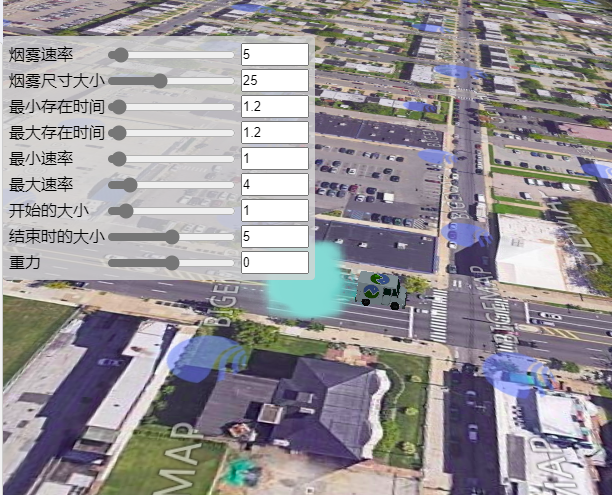
Task: Focus the 结束时的大小 input field
Action: 274,236
